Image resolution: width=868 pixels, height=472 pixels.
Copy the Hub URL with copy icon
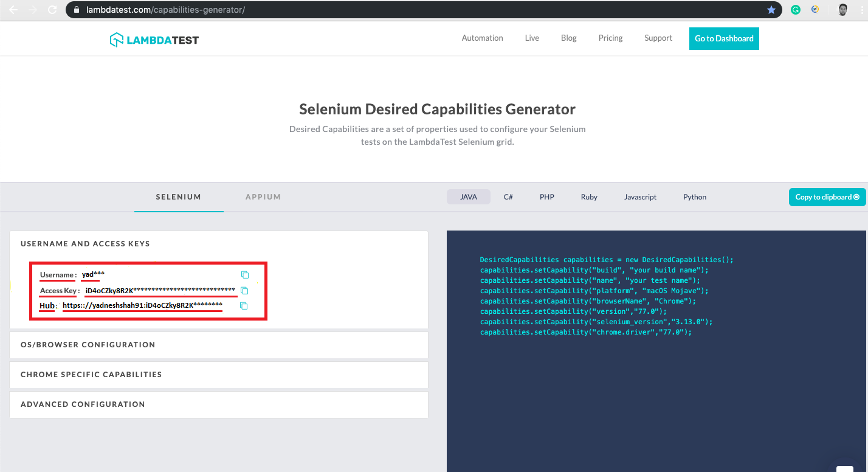coord(244,306)
